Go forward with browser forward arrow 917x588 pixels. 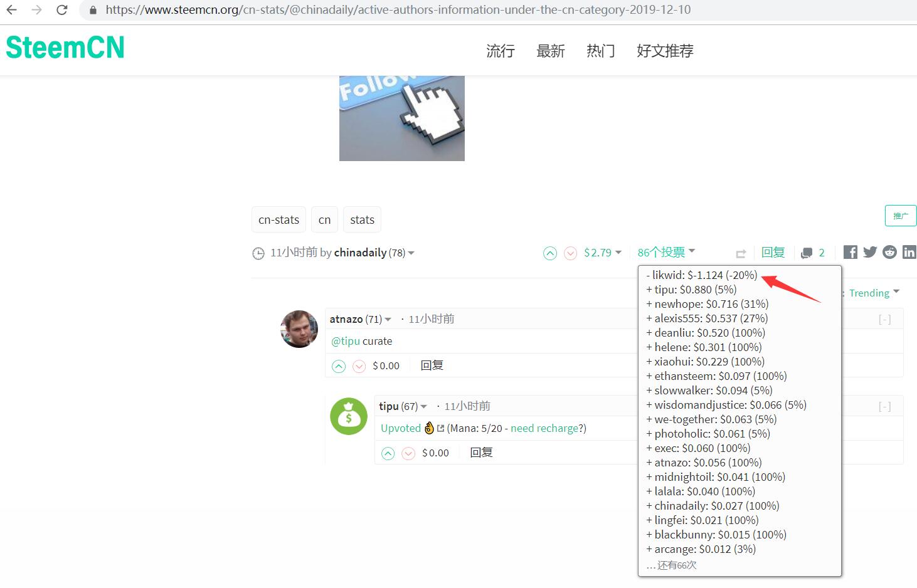(36, 10)
